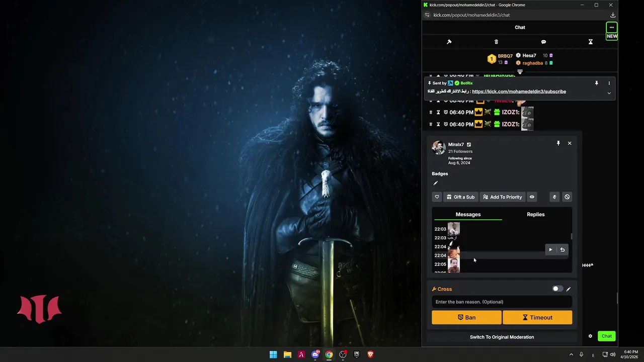The width and height of the screenshot is (644, 362).
Task: Click Hesa7 in the gift leaderboard
Action: tap(529, 55)
